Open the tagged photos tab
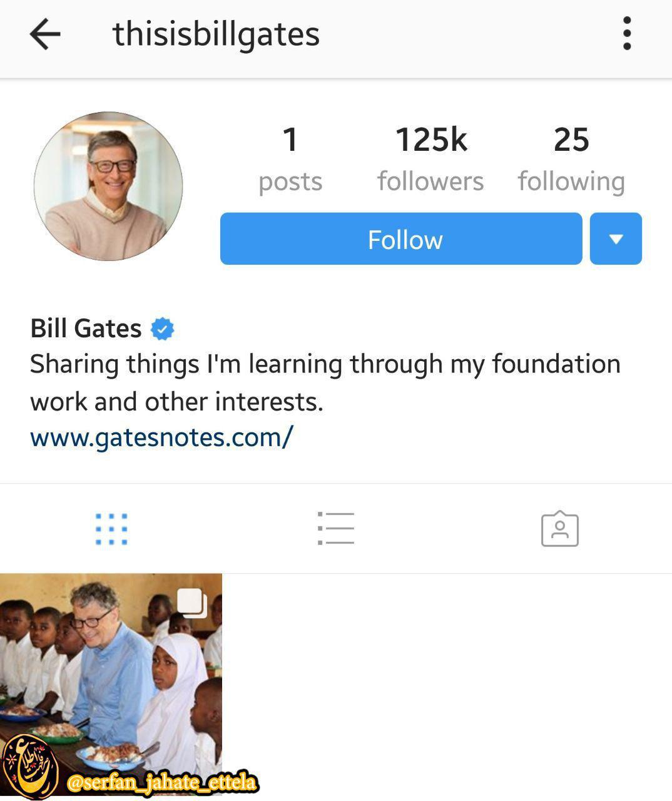This screenshot has height=801, width=672. pos(560,529)
